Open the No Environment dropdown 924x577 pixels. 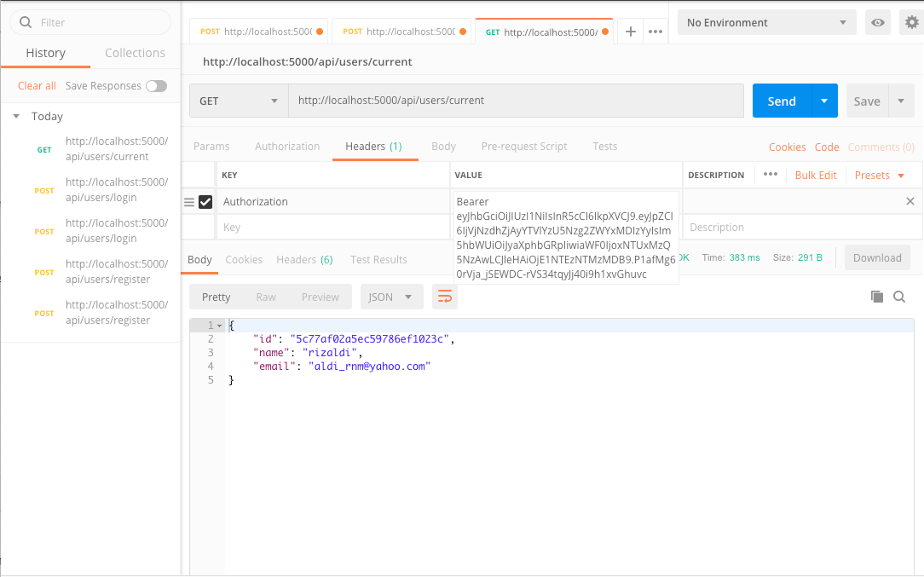(765, 22)
